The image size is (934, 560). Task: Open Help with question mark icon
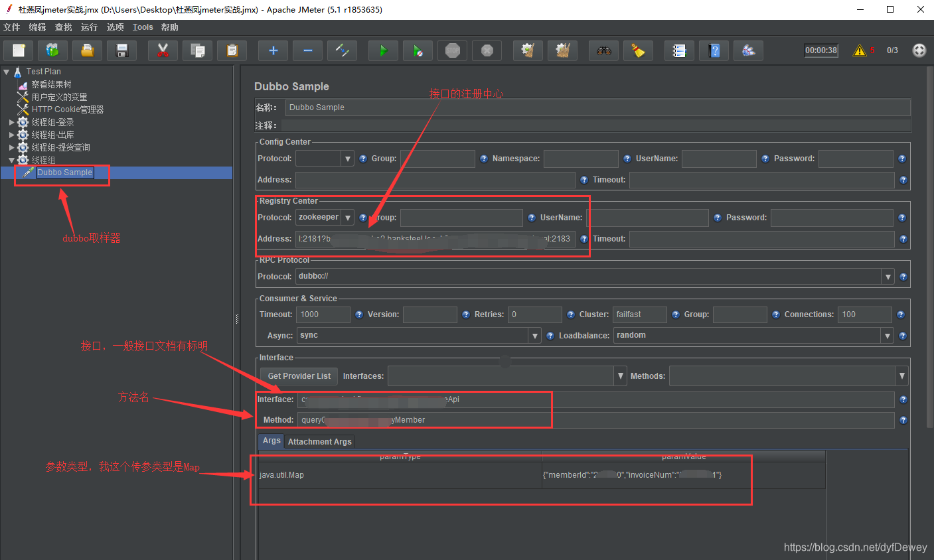714,50
